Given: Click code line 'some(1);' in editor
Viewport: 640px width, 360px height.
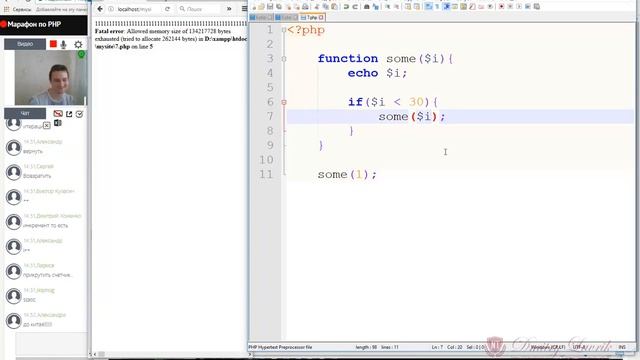Looking at the screenshot, I should 347,174.
